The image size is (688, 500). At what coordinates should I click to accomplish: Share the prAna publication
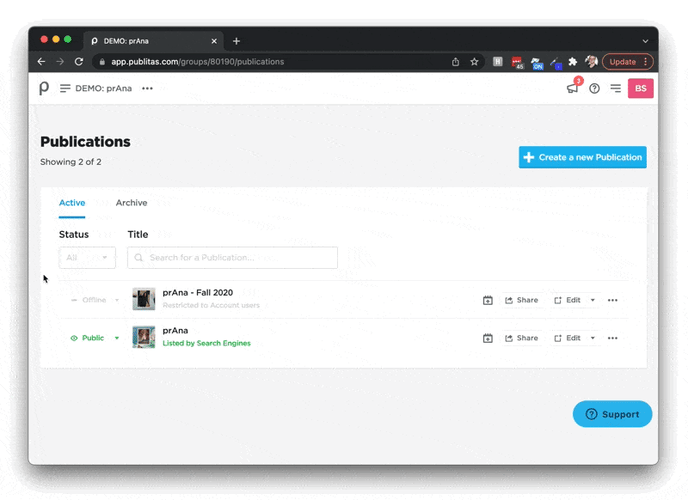coord(521,338)
